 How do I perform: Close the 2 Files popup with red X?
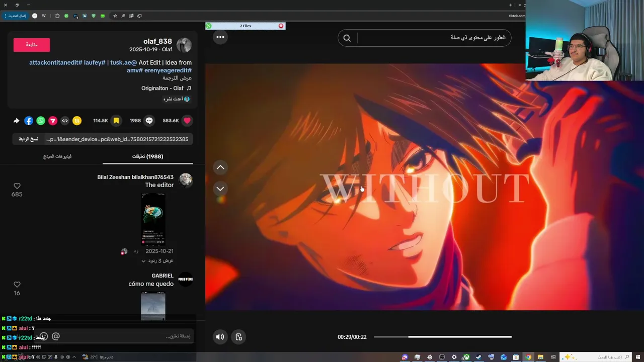[281, 26]
